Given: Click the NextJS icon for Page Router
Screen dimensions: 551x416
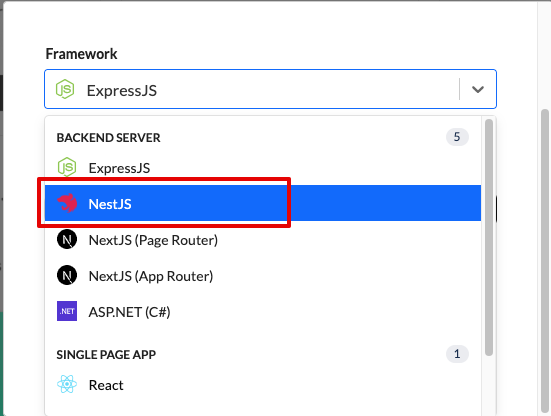Looking at the screenshot, I should coord(67,239).
